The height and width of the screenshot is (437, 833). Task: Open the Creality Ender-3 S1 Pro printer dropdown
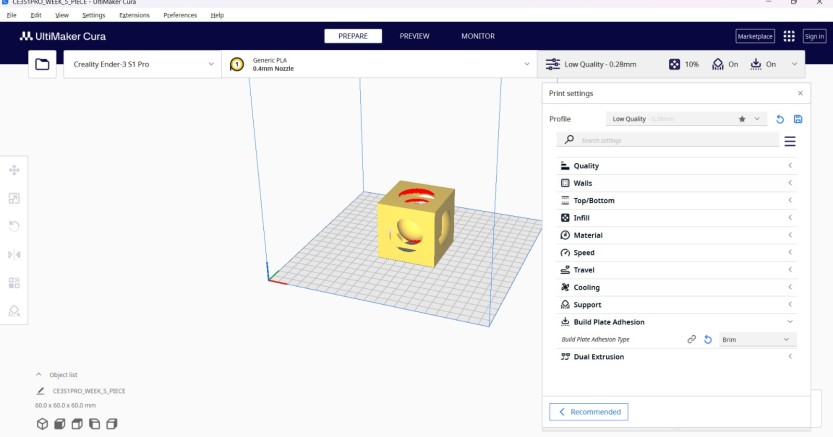coord(142,64)
